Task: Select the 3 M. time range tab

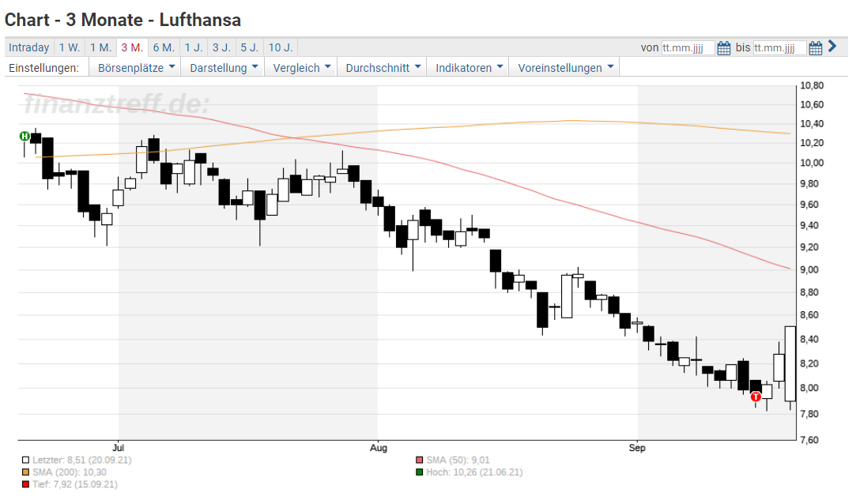Action: pos(132,47)
